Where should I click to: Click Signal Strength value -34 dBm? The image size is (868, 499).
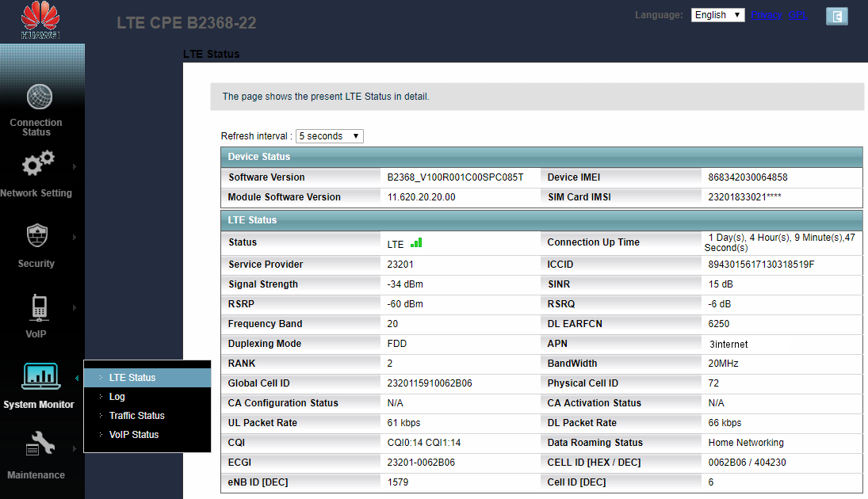405,284
